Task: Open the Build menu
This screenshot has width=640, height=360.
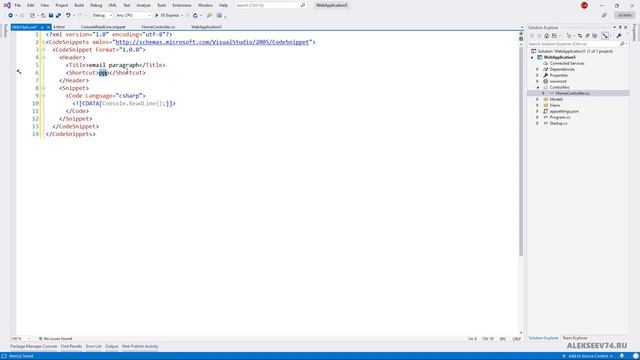Action: pyautogui.click(x=79, y=5)
